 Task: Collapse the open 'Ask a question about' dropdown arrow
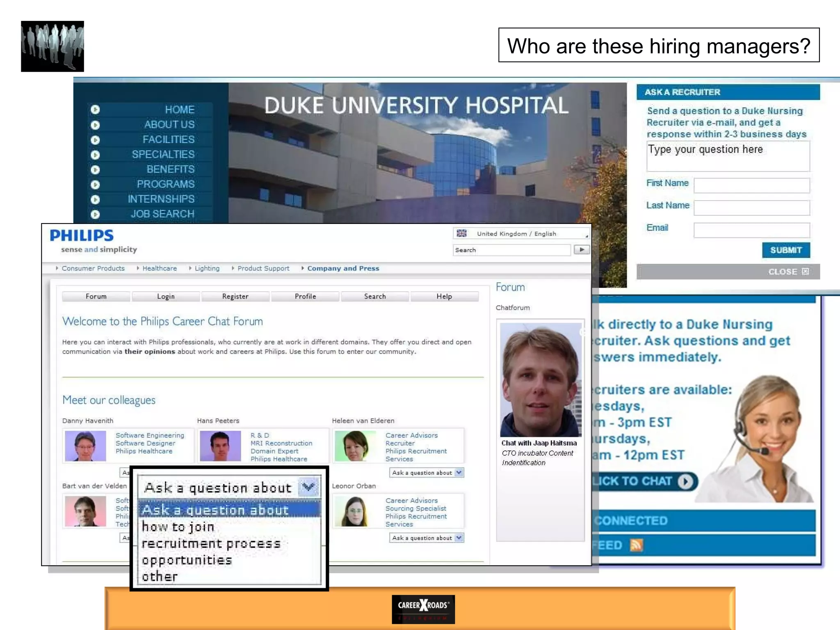coord(308,487)
